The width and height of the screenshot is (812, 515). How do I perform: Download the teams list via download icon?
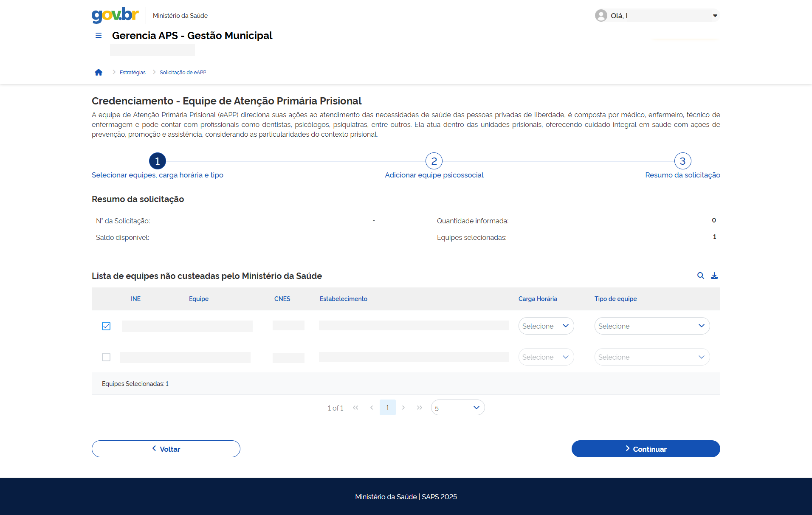click(714, 276)
